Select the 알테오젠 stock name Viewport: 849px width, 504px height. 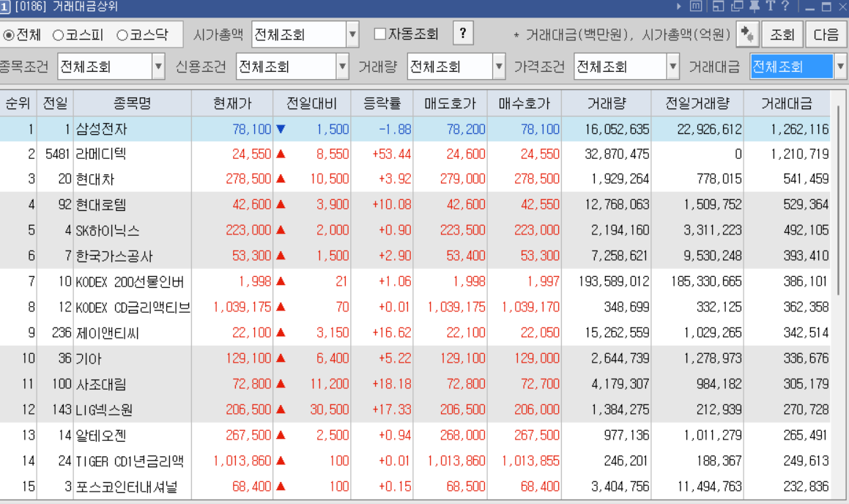101,435
